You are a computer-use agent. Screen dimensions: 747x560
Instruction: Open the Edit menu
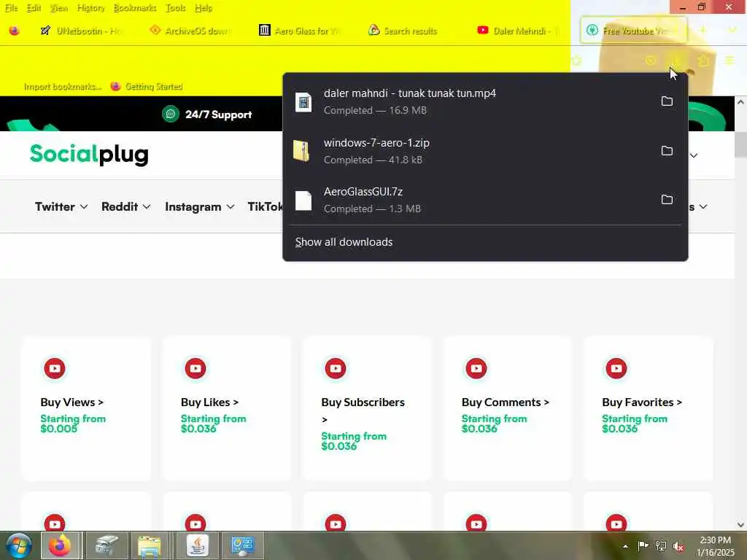click(34, 8)
